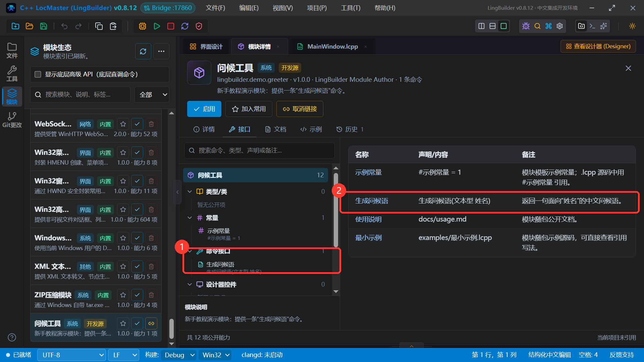This screenshot has width=644, height=362.
Task: Toggle the 启用 button for 问候工具
Action: pyautogui.click(x=204, y=109)
